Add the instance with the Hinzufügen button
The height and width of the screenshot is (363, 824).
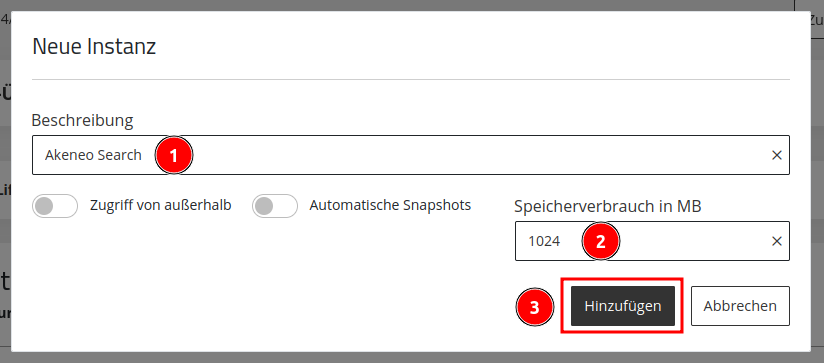(x=623, y=306)
